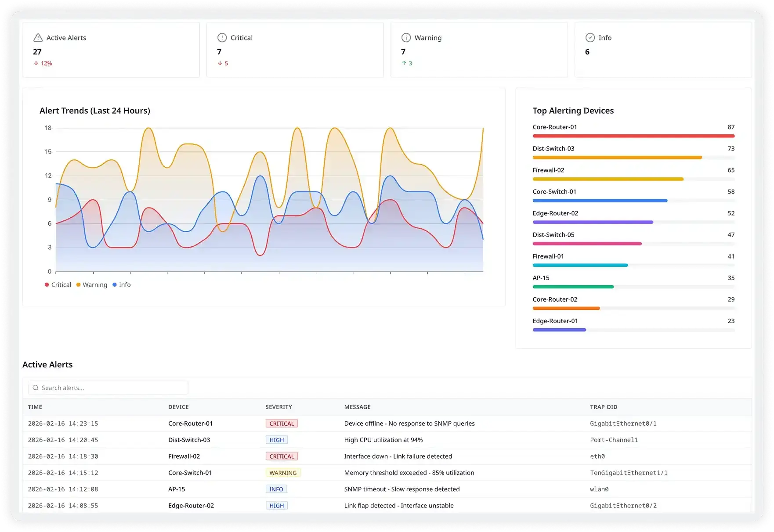Image resolution: width=774 pixels, height=532 pixels.
Task: Click the Critical exclamation circle icon
Action: click(221, 38)
